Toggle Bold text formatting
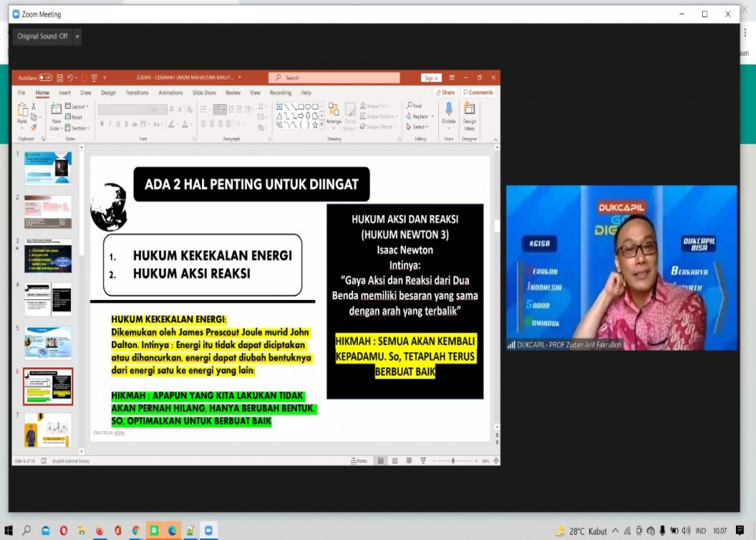This screenshot has height=540, width=756. coord(101,123)
